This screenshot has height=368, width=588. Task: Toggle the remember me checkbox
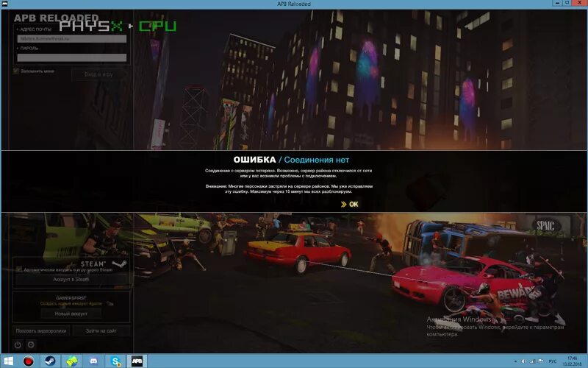16,71
